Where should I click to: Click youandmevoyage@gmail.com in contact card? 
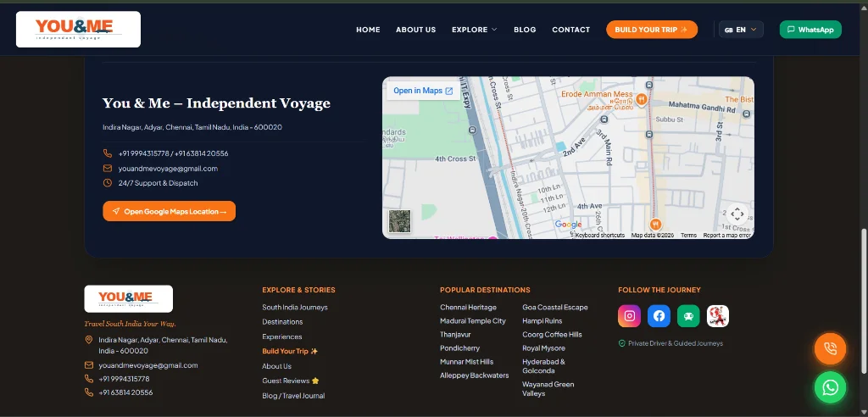(x=168, y=169)
